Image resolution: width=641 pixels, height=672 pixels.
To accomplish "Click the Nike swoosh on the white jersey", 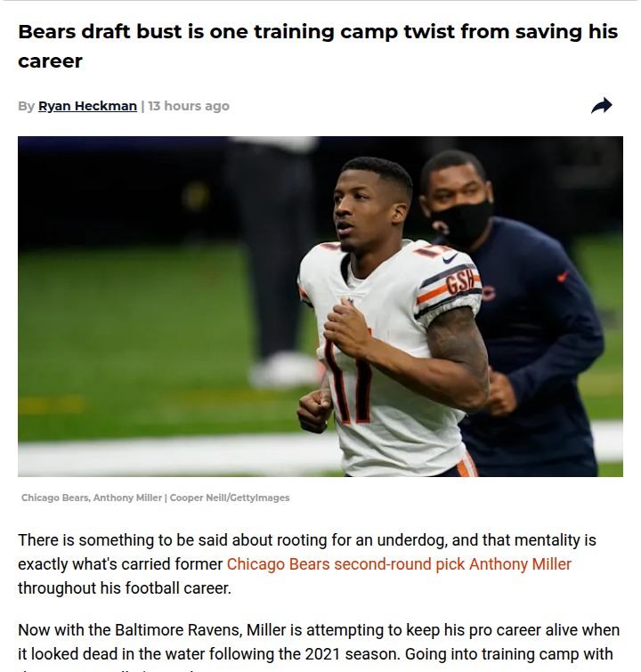I will tap(450, 258).
